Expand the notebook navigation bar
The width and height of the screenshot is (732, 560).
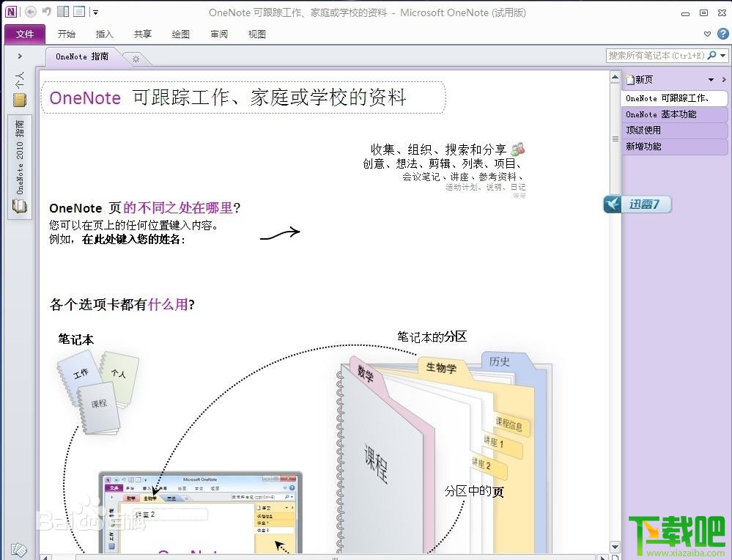pos(20,56)
